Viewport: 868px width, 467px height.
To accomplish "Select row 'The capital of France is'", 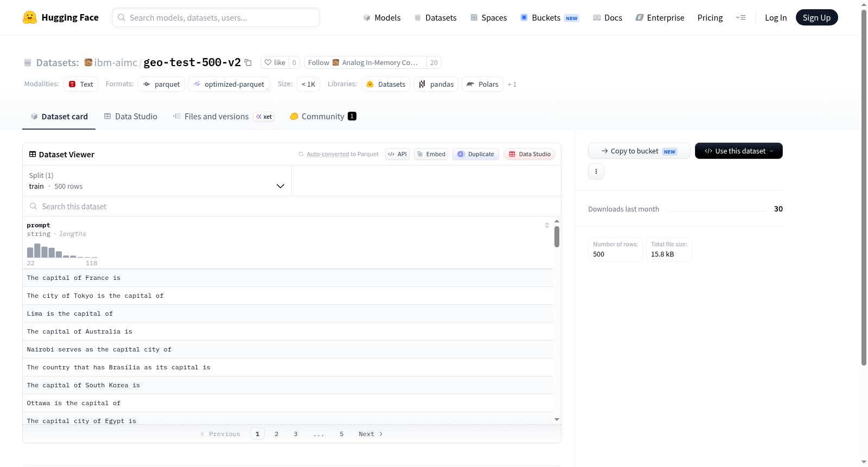I will 288,278.
